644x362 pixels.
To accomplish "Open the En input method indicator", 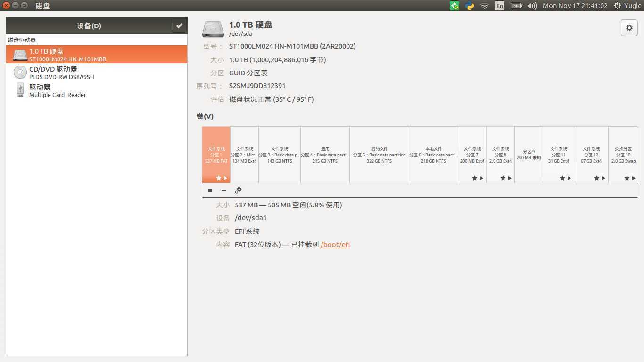I will click(500, 6).
